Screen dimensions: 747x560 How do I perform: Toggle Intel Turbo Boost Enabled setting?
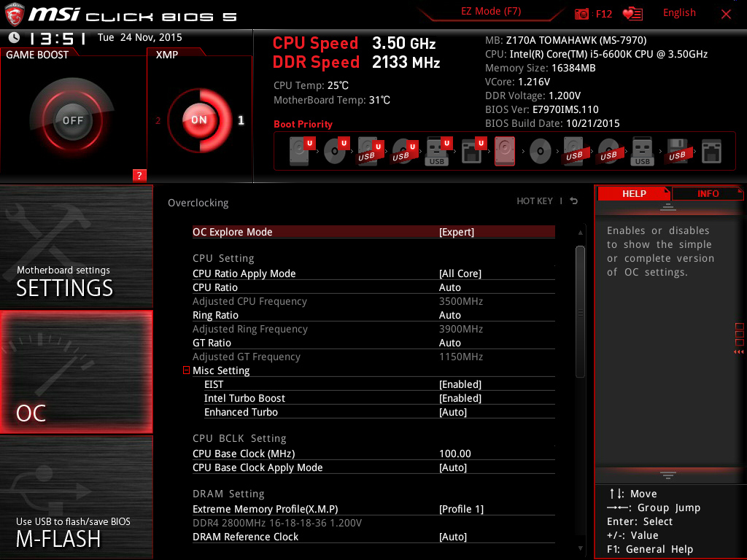coord(460,398)
